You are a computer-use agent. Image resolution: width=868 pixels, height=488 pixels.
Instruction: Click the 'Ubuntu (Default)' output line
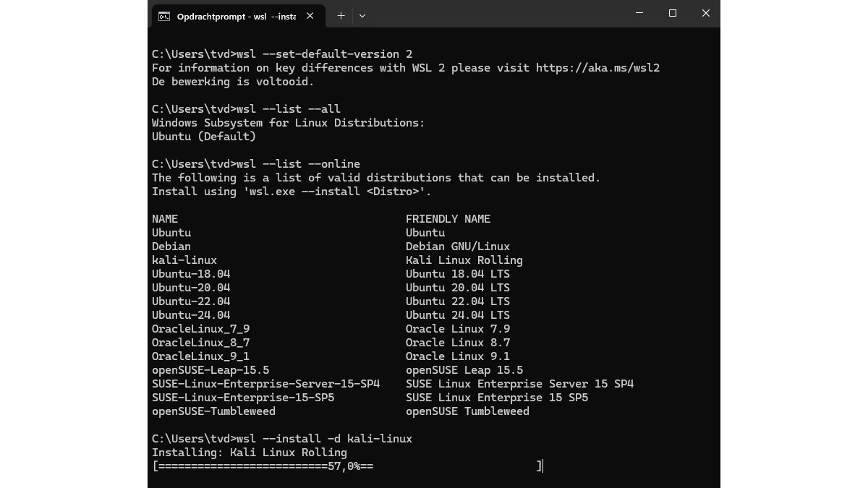[x=204, y=137]
